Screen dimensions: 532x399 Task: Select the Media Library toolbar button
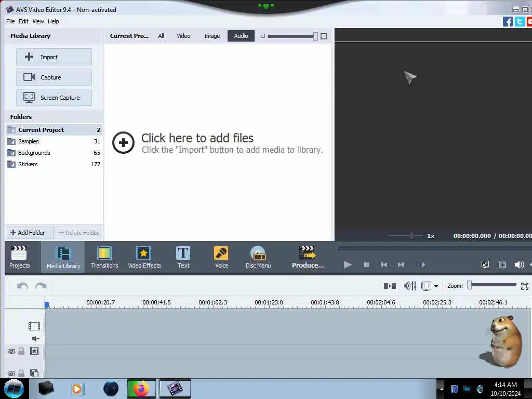pyautogui.click(x=63, y=257)
